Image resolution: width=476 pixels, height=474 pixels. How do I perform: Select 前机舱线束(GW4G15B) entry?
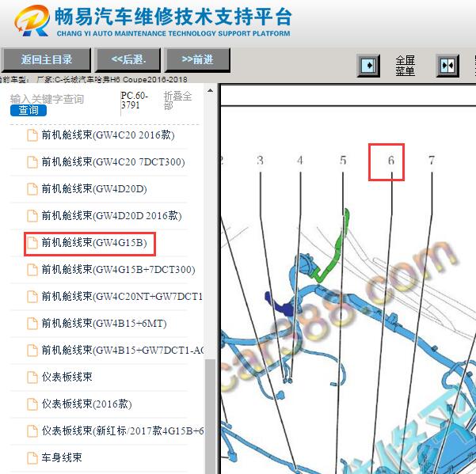tap(94, 243)
